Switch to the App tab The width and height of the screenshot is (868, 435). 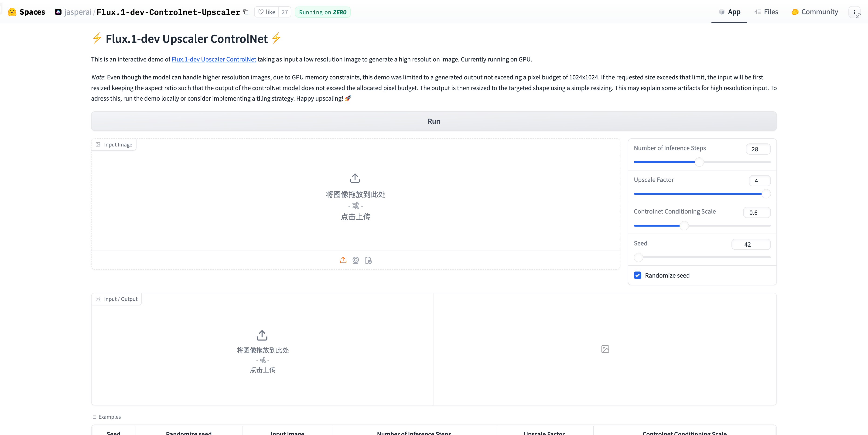pos(730,12)
